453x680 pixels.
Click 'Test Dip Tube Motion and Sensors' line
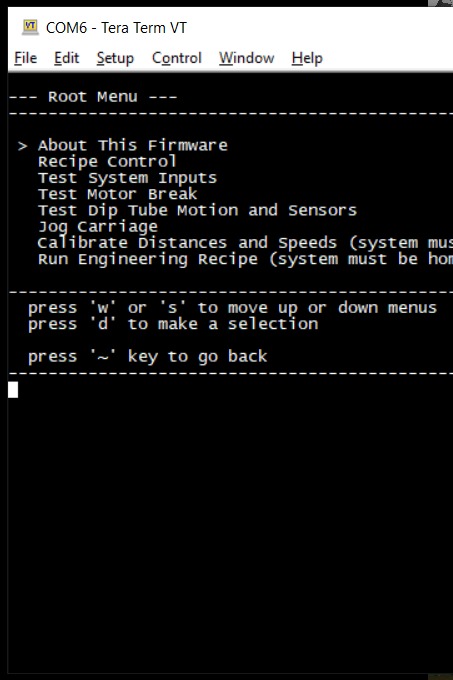[x=197, y=211]
